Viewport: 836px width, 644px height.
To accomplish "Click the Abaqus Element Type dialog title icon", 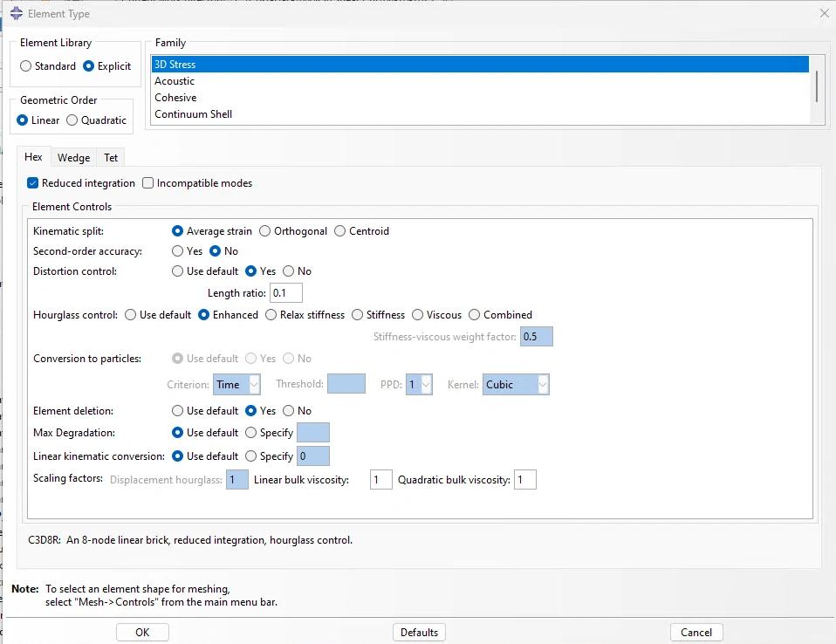I will [x=17, y=13].
